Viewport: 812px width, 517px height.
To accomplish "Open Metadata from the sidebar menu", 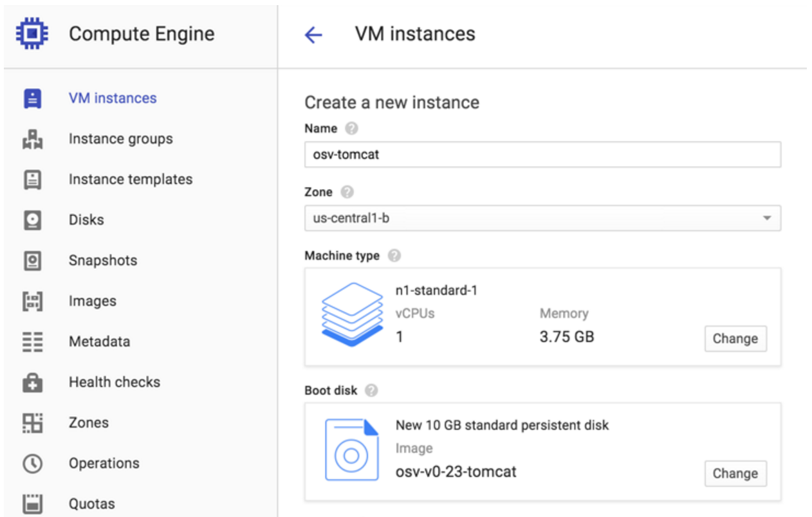I will tap(99, 341).
